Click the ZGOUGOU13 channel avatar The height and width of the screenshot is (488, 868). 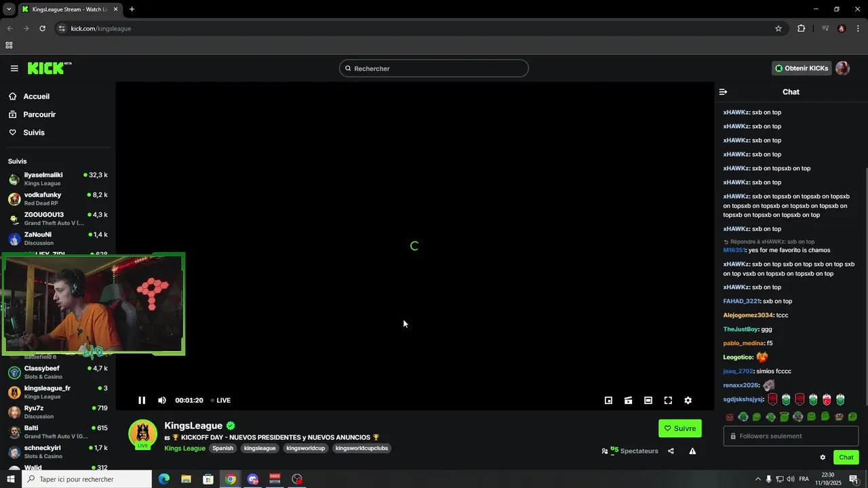(14, 219)
